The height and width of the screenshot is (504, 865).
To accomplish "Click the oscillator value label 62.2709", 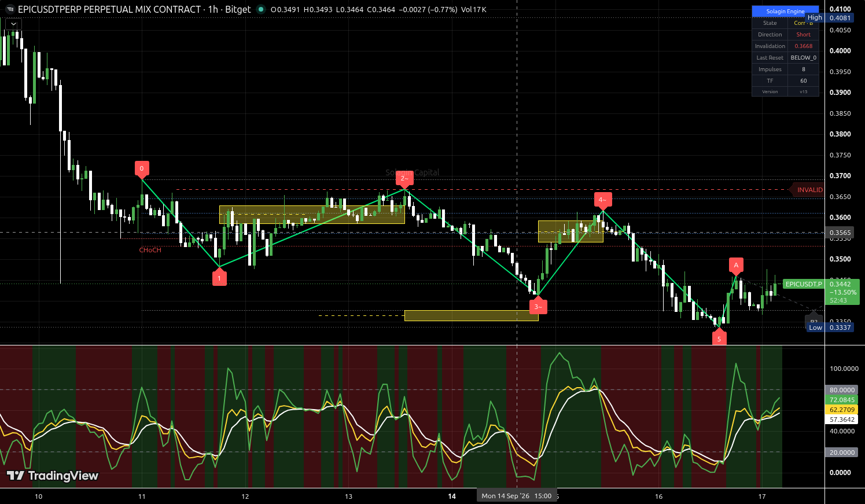I will (x=841, y=410).
